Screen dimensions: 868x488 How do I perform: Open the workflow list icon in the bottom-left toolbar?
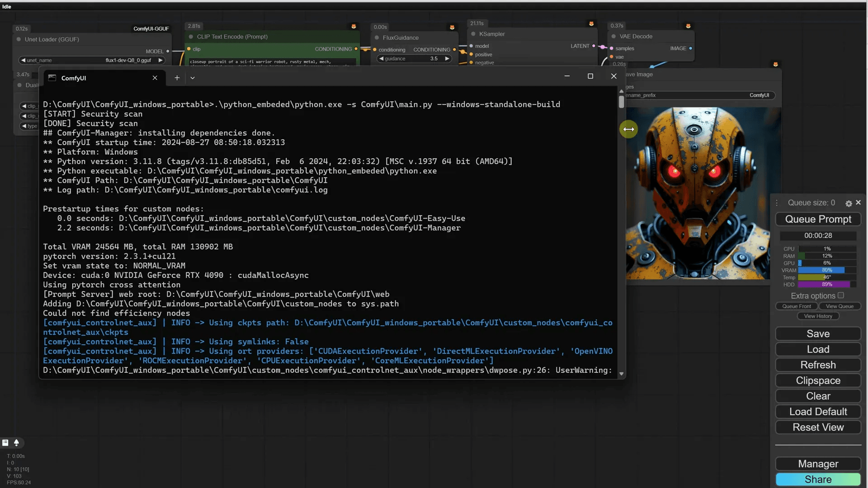pos(5,443)
